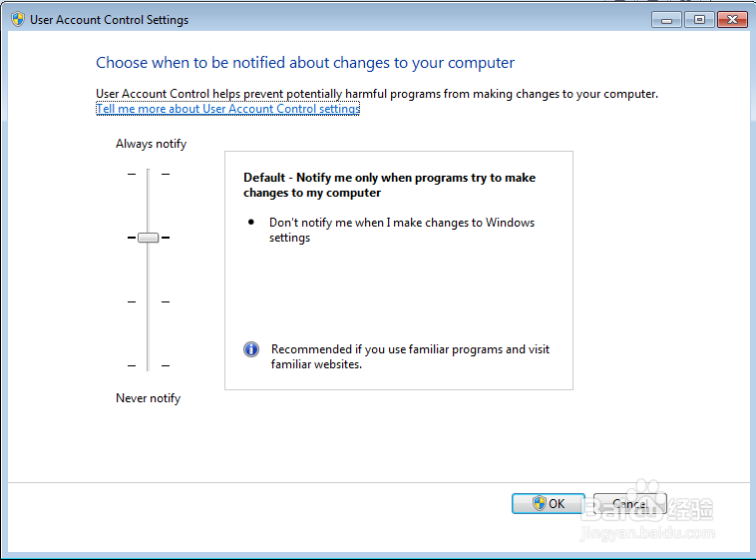Maximize the User Account Control Settings window
The image size is (756, 560).
[x=699, y=20]
